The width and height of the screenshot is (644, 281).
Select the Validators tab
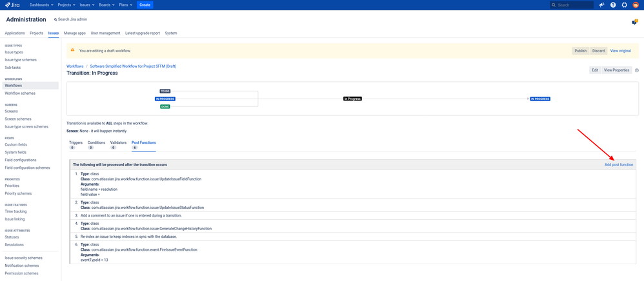click(118, 144)
